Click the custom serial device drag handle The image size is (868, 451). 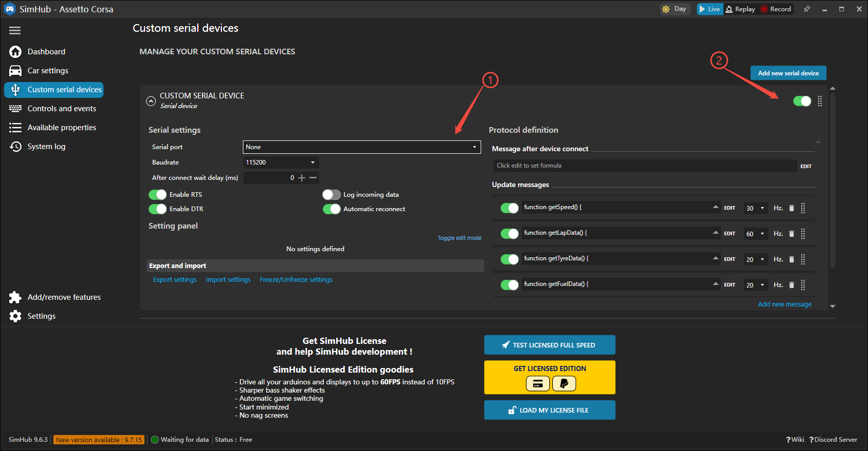click(820, 101)
